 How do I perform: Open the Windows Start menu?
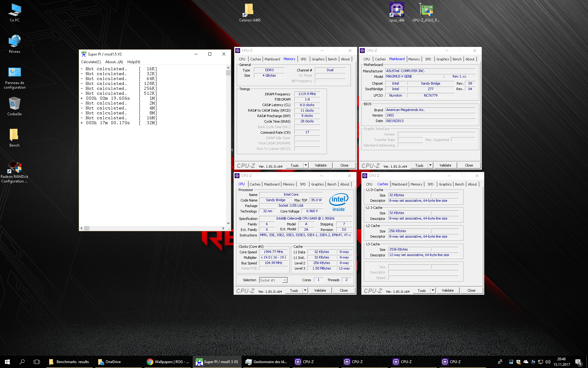(x=7, y=362)
